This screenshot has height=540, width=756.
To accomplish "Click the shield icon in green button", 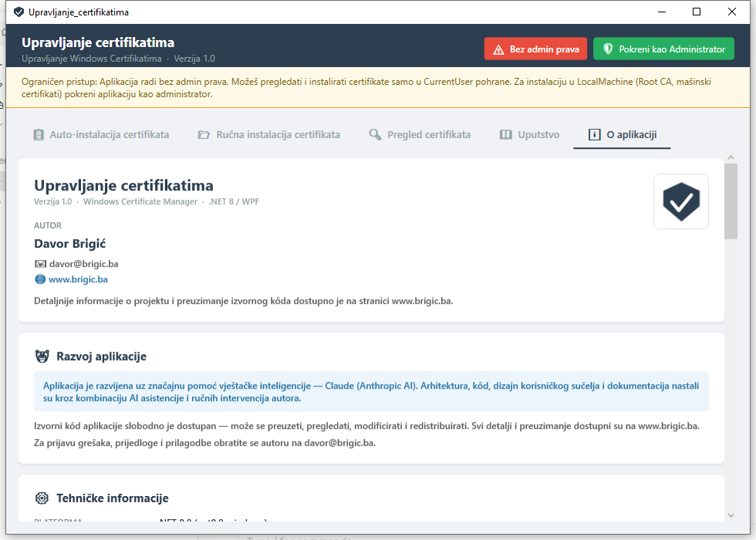I will pyautogui.click(x=608, y=49).
